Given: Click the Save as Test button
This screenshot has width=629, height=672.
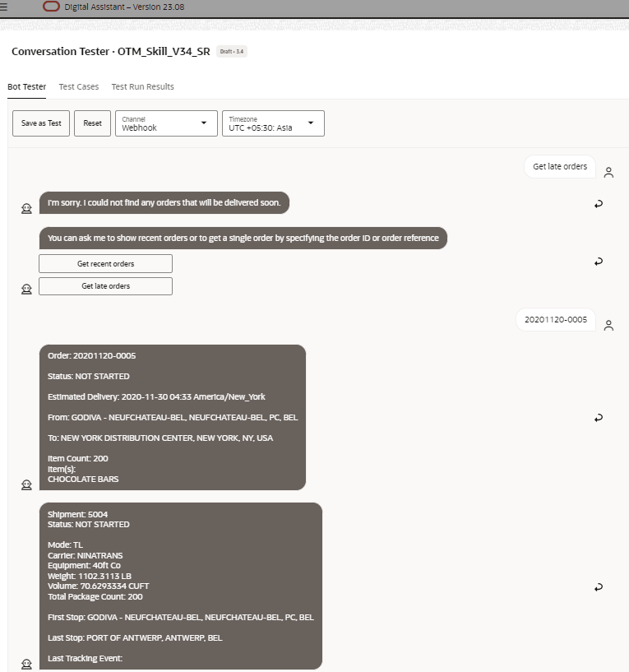Looking at the screenshot, I should click(40, 123).
